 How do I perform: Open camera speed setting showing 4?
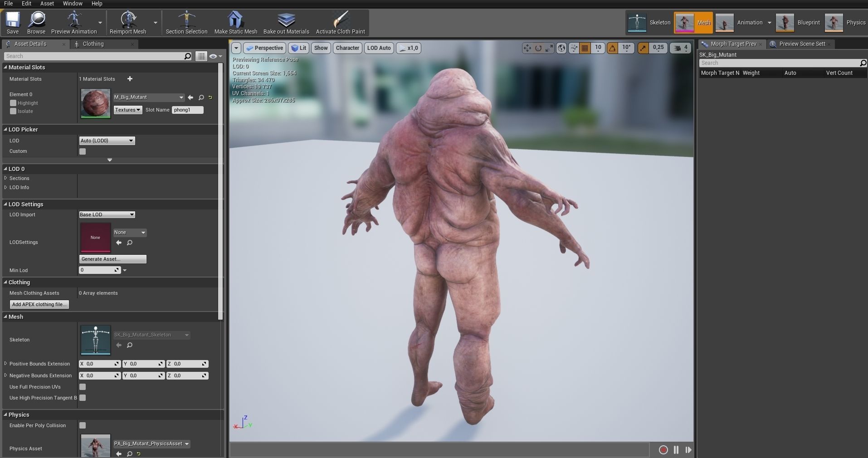click(681, 48)
